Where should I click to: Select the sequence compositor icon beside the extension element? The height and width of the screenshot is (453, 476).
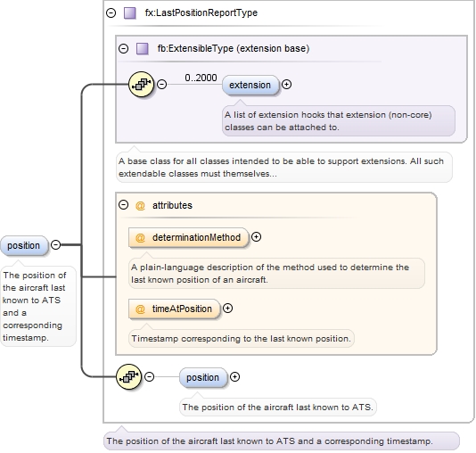click(x=141, y=84)
